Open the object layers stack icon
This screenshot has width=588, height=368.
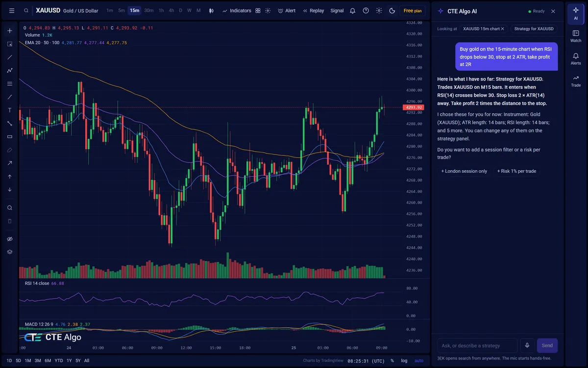pos(10,252)
